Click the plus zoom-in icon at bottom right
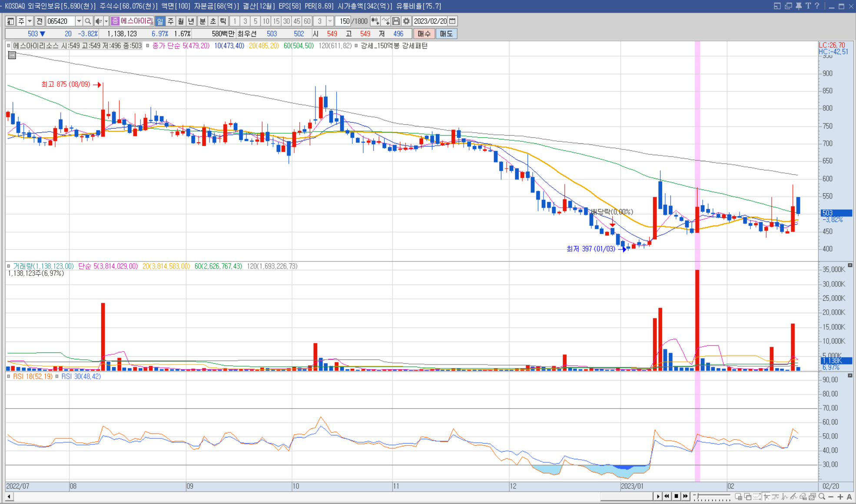The image size is (856, 504). [x=840, y=497]
